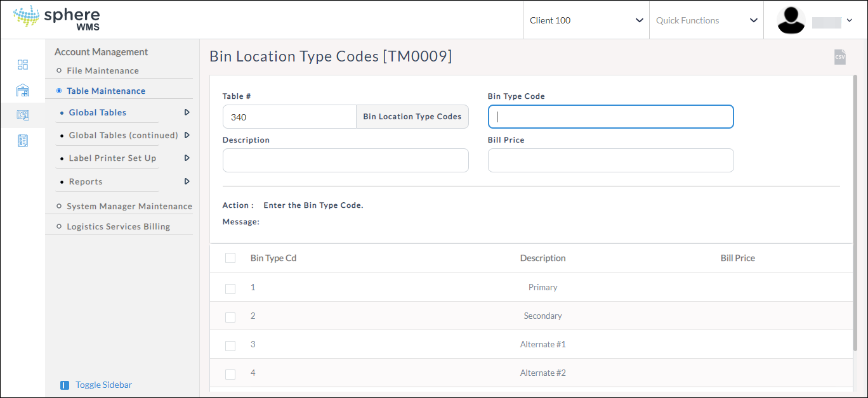Expand the Global Tables submenu arrow
The height and width of the screenshot is (398, 868).
tap(187, 112)
